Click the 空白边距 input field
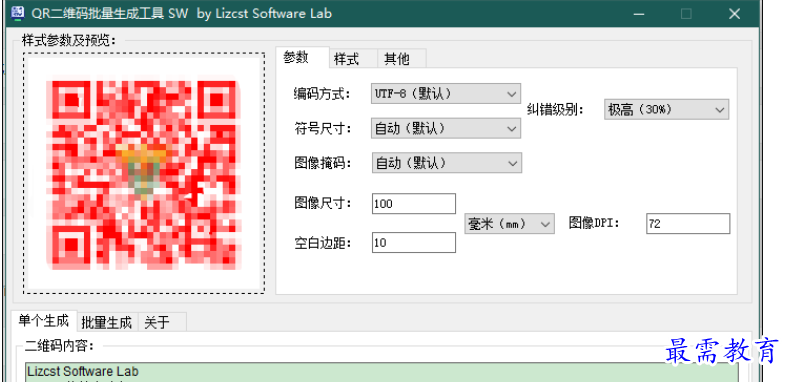 tap(414, 242)
